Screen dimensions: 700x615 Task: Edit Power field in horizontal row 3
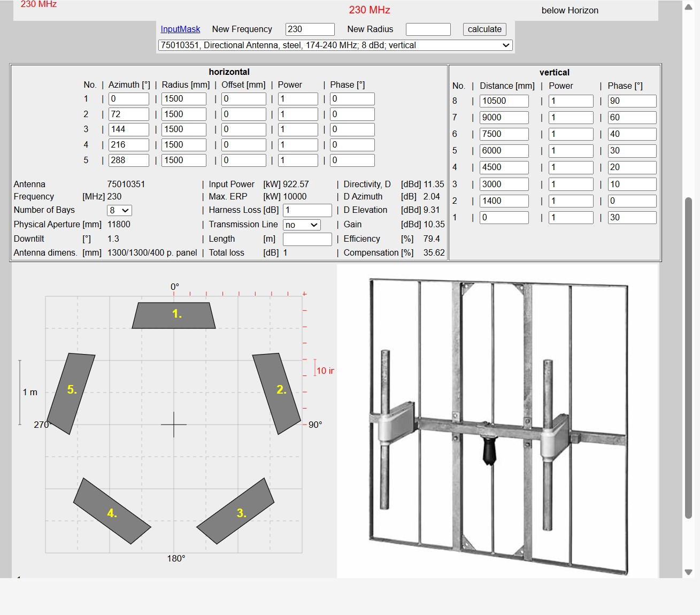298,129
